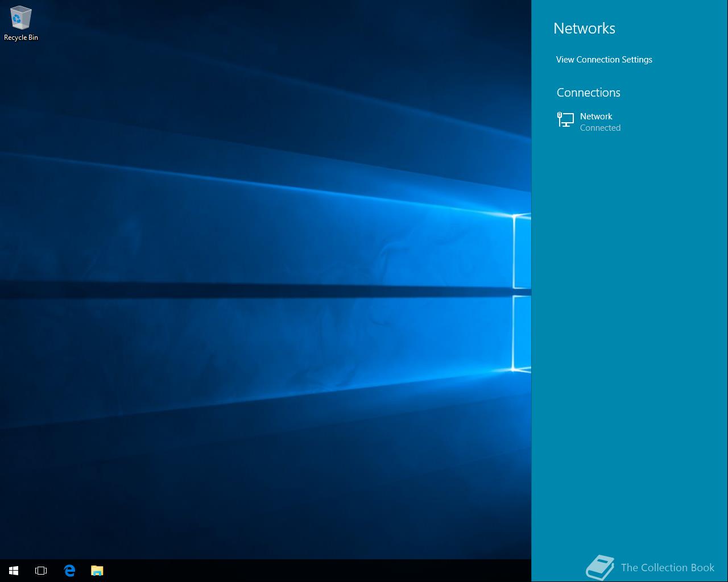Select the Network connection entry
Viewport: 728px width, 582px height.
630,122
